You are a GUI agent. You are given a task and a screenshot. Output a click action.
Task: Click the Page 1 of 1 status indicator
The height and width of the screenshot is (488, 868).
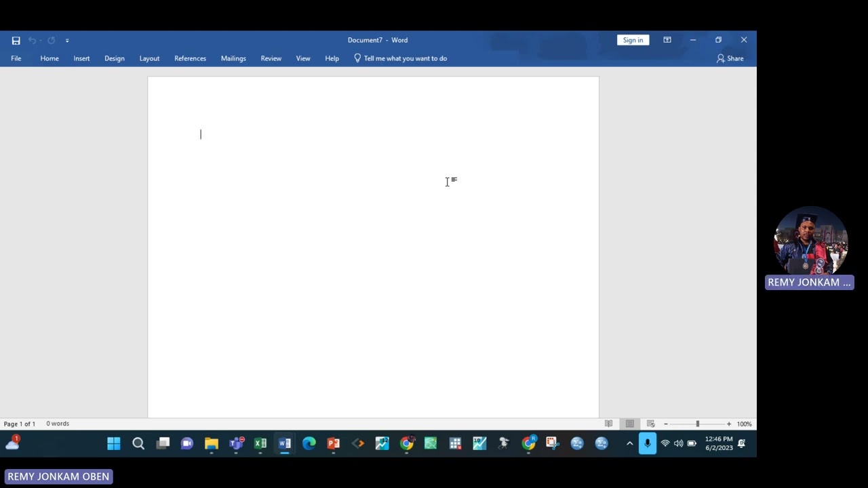tap(20, 424)
